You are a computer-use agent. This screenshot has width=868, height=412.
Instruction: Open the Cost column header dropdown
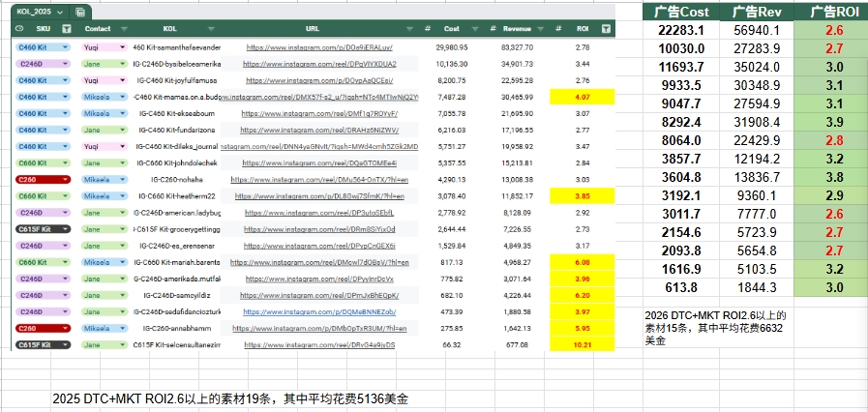click(x=475, y=29)
